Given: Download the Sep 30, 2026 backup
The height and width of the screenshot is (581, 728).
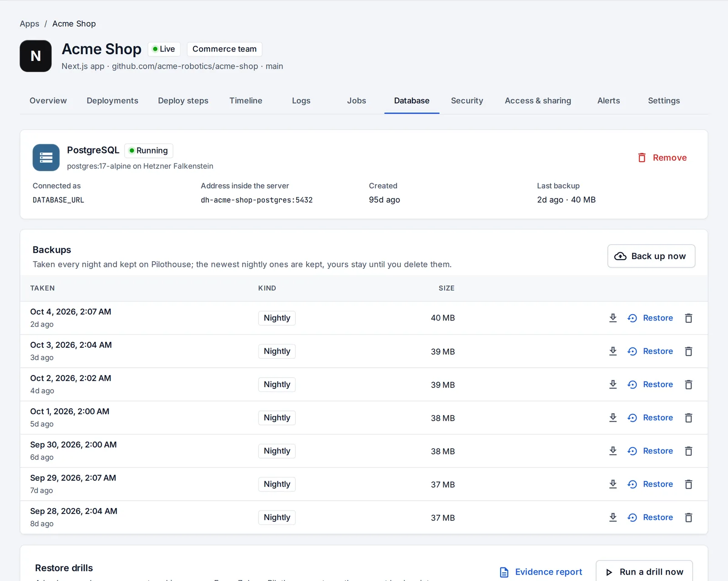Looking at the screenshot, I should click(613, 451).
